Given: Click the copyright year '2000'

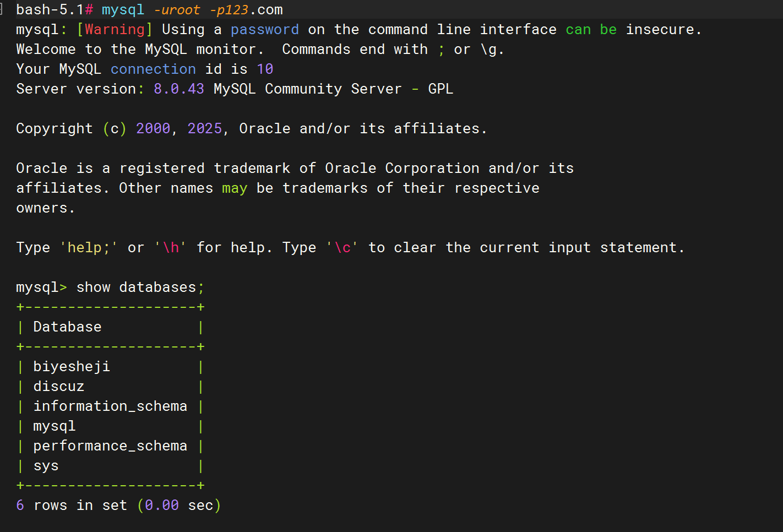Looking at the screenshot, I should 153,129.
